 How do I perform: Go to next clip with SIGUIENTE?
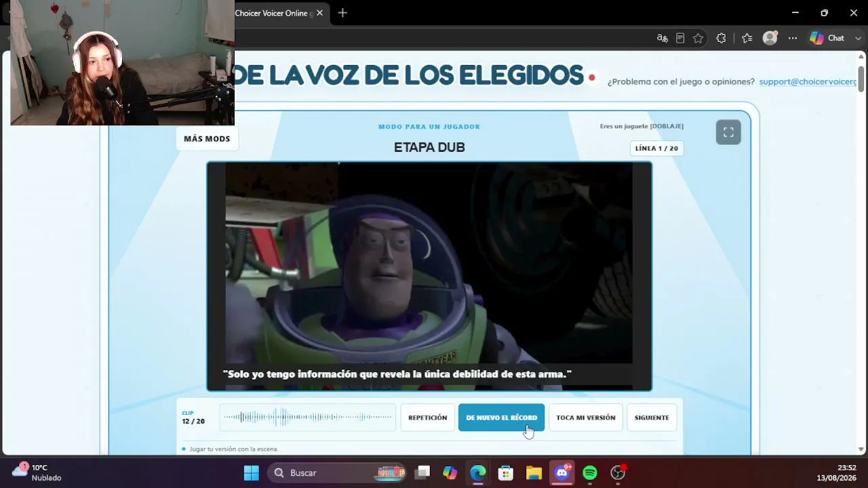[652, 418]
